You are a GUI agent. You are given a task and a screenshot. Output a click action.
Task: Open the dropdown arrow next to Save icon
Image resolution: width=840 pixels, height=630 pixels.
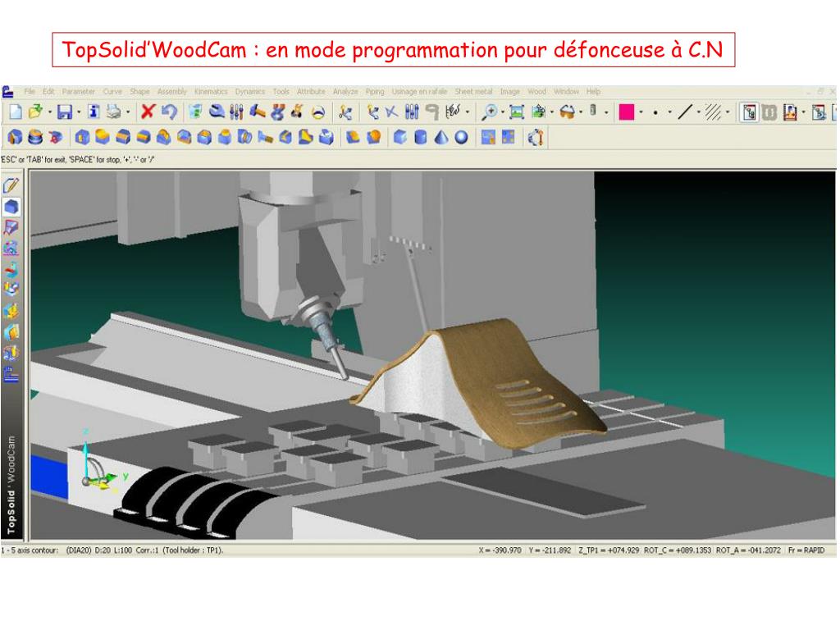coord(79,112)
